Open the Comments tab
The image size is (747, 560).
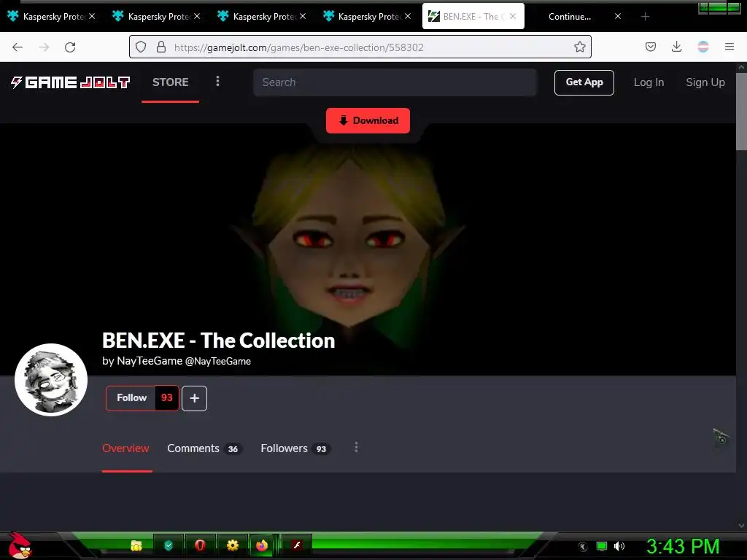click(205, 448)
